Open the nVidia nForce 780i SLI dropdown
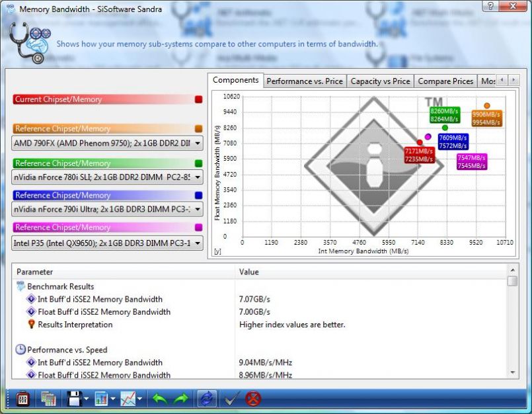 click(198, 177)
